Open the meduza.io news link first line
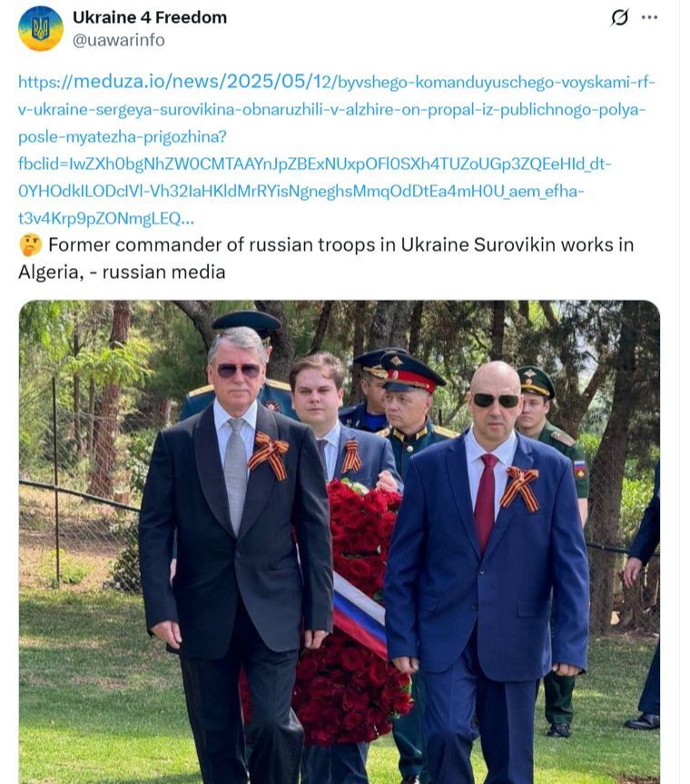This screenshot has width=690, height=784. coord(336,82)
